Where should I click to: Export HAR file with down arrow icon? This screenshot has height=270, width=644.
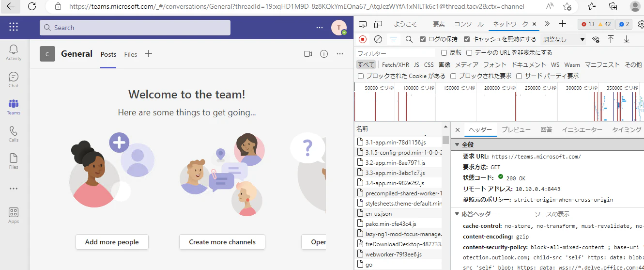pos(627,39)
